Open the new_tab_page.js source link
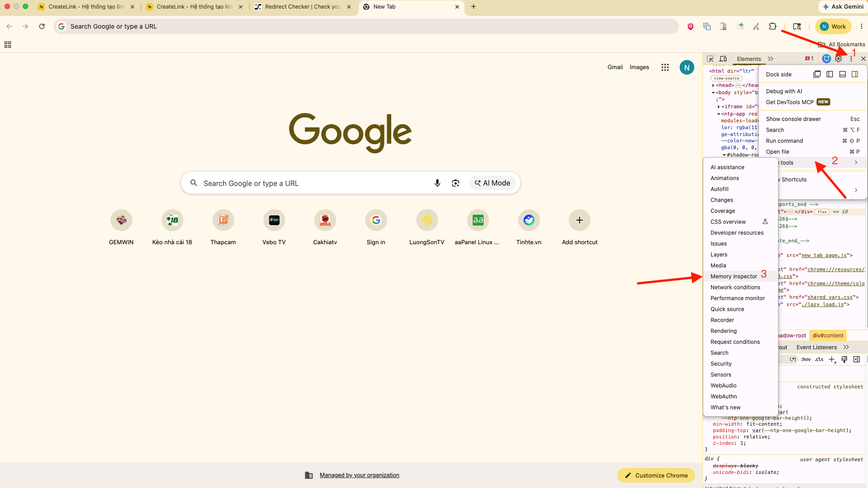Viewport: 868px width, 488px height. [824, 256]
